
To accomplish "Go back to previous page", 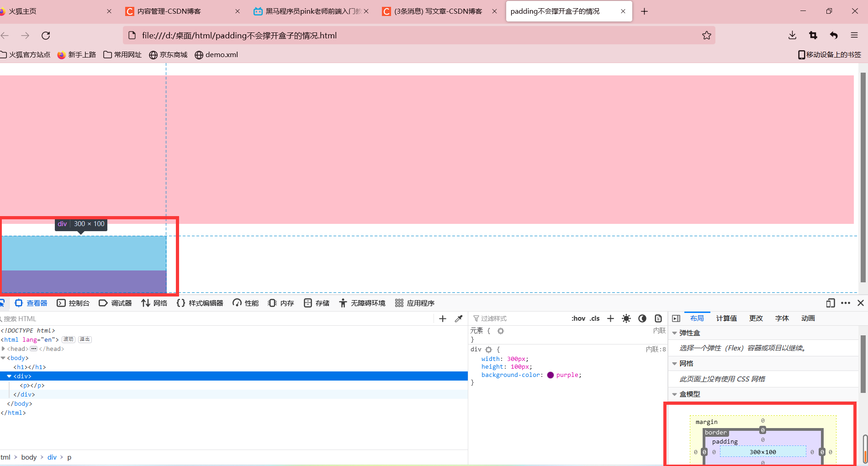I will click(5, 35).
